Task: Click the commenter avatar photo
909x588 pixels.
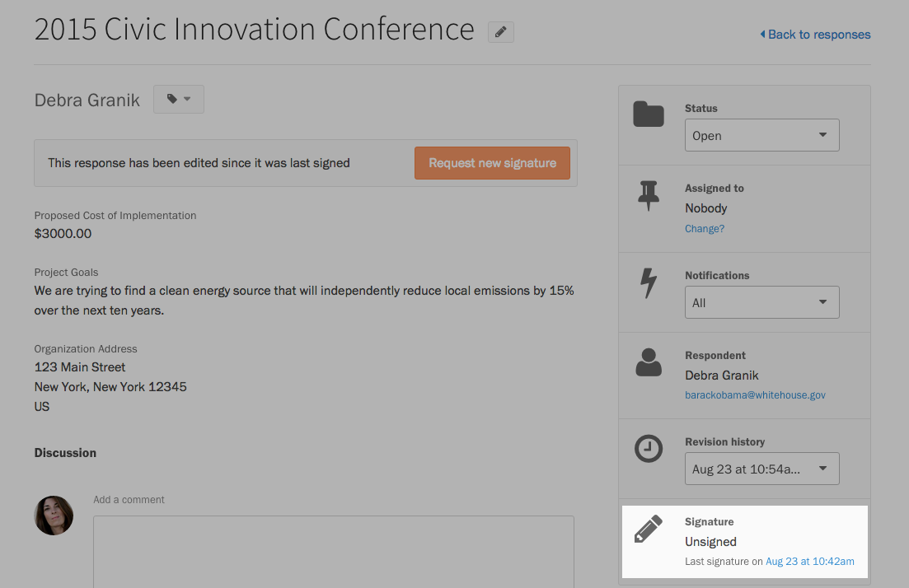Action: point(54,515)
